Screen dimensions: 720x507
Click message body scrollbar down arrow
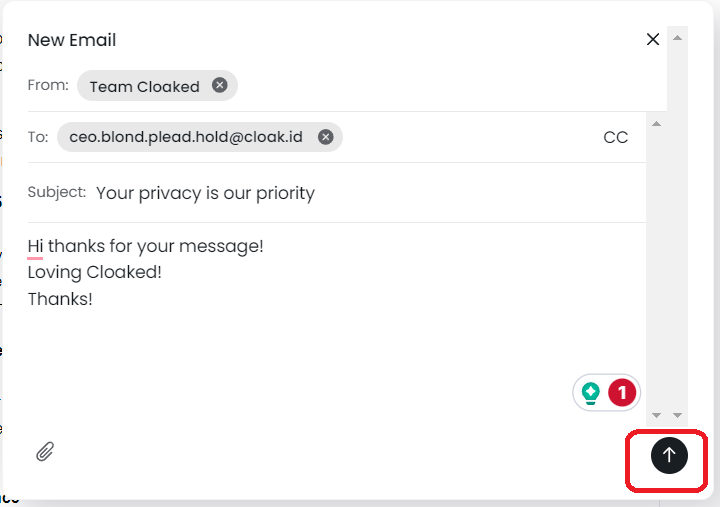coord(657,414)
